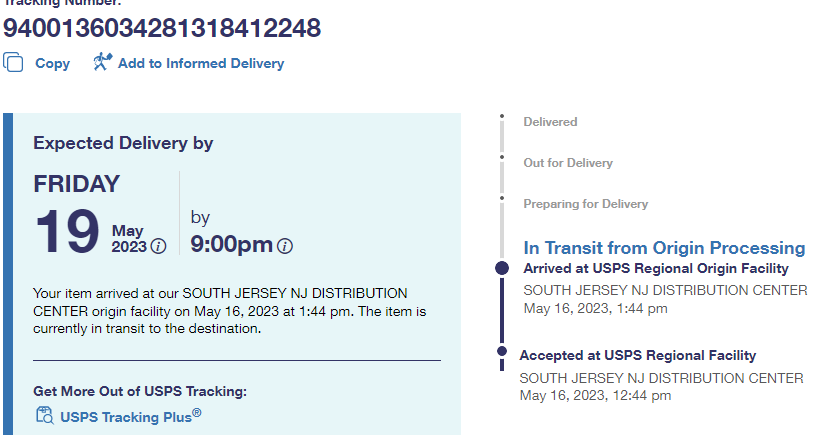The height and width of the screenshot is (435, 826).
Task: Click the Add to Informed Delivery link
Action: pos(201,63)
